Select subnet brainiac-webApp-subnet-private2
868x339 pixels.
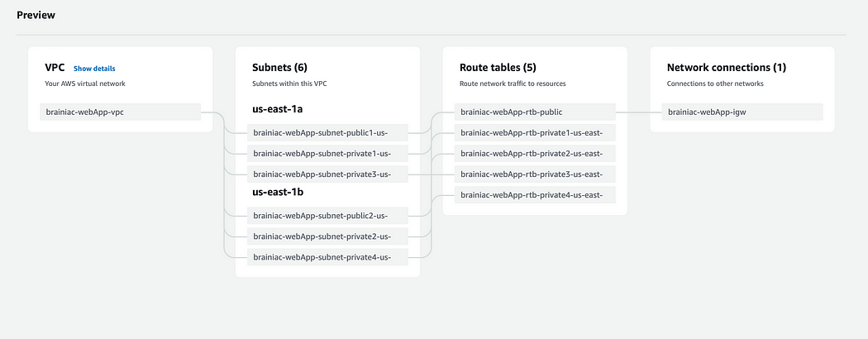(327, 236)
